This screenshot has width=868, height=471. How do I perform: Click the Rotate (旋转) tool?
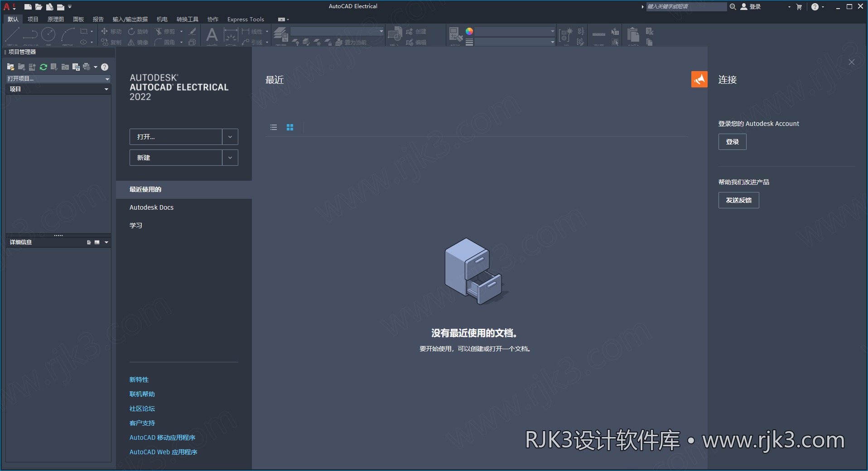[138, 31]
